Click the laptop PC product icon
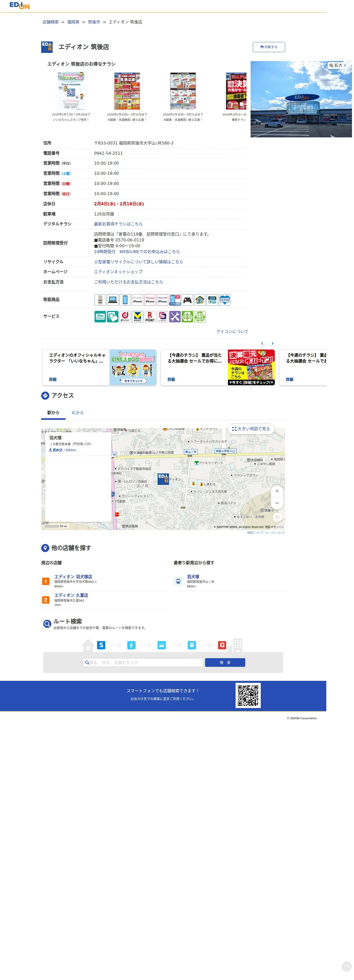354x980 pixels. click(x=113, y=300)
